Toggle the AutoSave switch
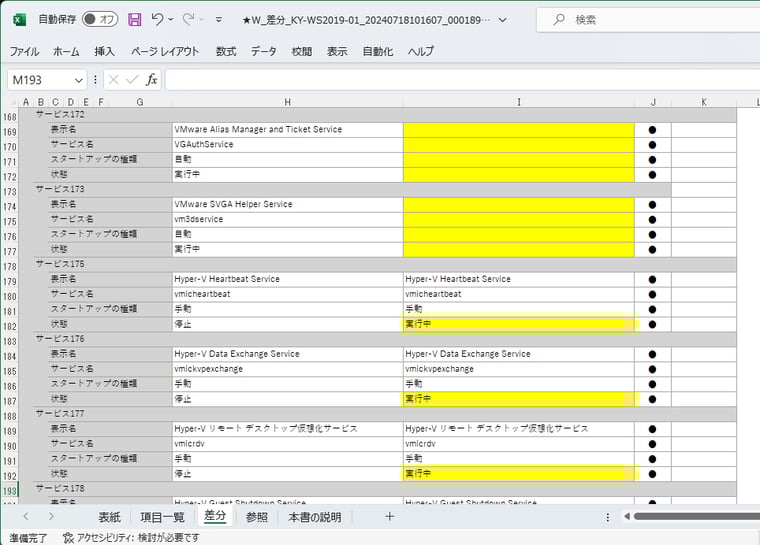 coord(100,19)
